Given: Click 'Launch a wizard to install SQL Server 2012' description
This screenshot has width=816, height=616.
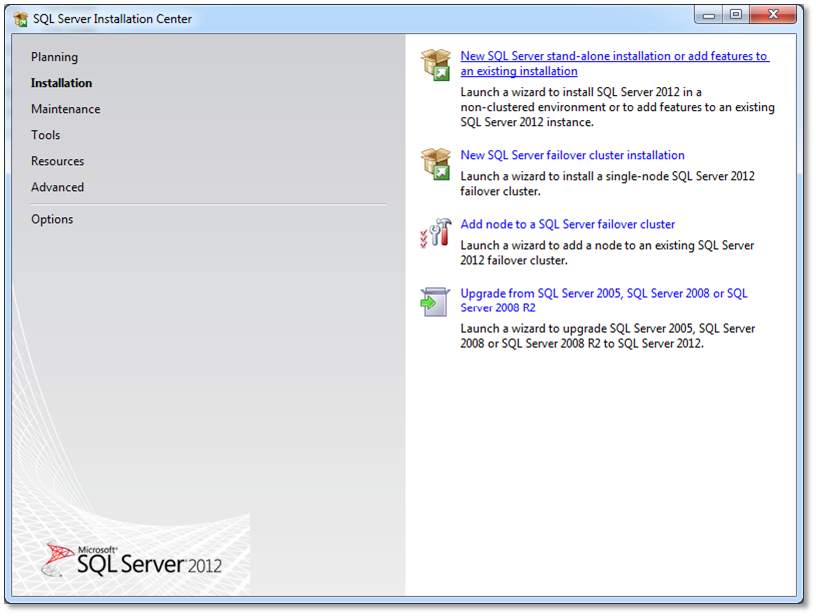Looking at the screenshot, I should coord(617,107).
